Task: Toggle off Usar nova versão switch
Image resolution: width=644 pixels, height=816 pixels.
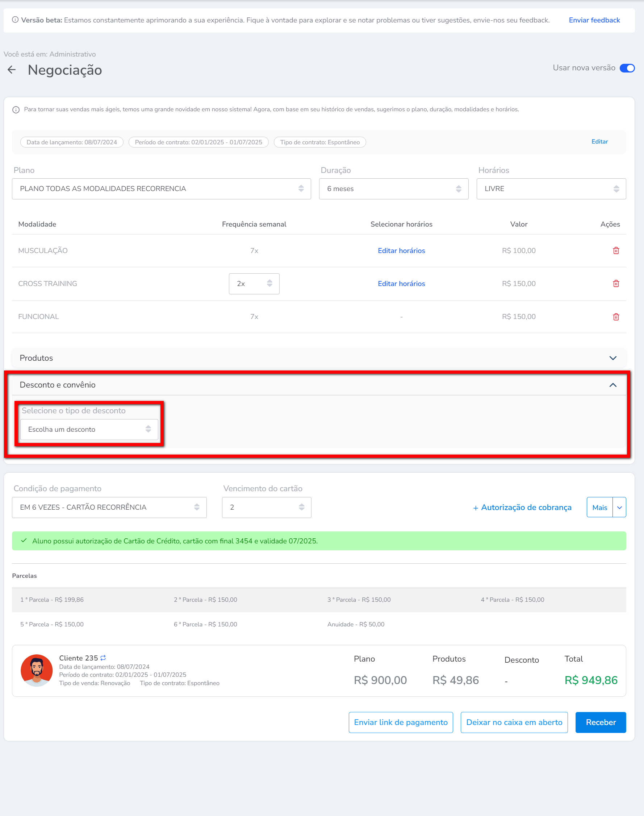Action: point(627,68)
